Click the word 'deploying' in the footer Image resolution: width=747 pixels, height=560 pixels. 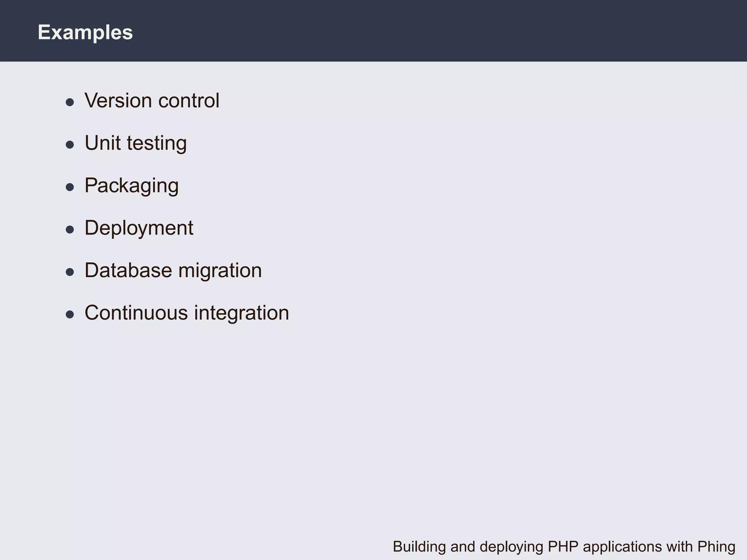(x=511, y=547)
